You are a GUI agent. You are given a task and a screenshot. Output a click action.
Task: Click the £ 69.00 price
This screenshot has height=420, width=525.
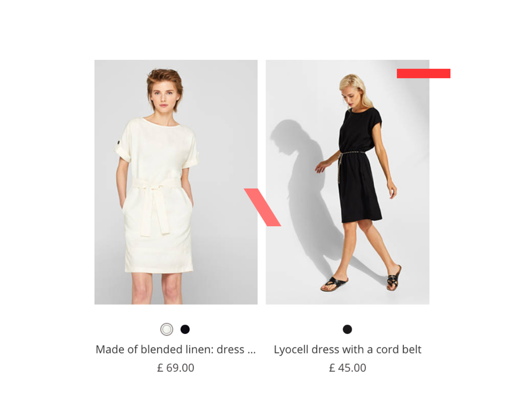coord(176,368)
